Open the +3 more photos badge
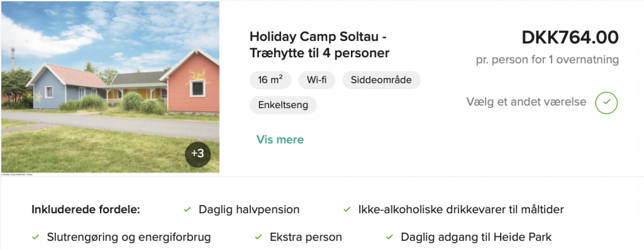Image resolution: width=644 pixels, height=249 pixels. (x=197, y=154)
